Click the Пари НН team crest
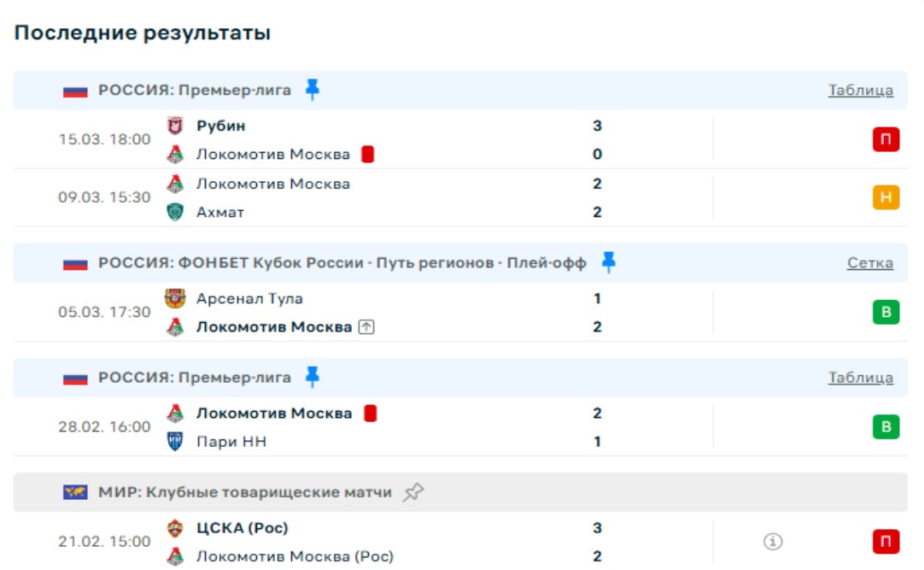924x570 pixels. coord(175,442)
